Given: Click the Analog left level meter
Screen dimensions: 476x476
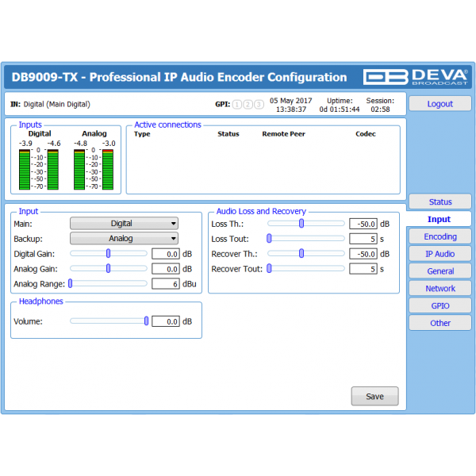Looking at the screenshot, I should coord(79,170).
